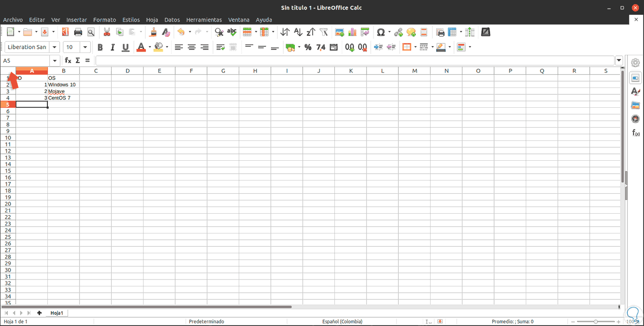Image resolution: width=644 pixels, height=326 pixels.
Task: Open the Function Wizard (fx)
Action: [x=68, y=60]
